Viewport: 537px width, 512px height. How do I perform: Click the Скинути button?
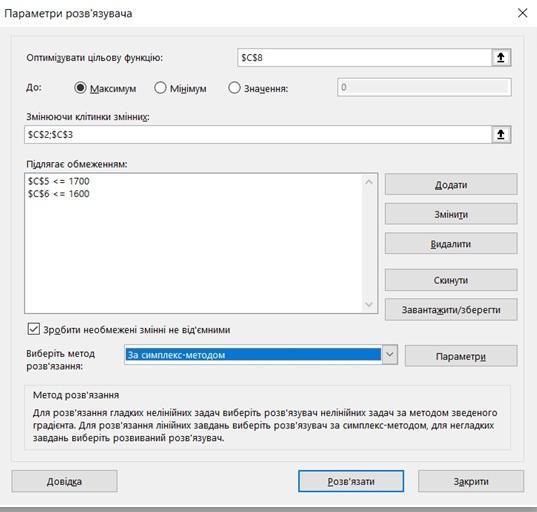(451, 280)
